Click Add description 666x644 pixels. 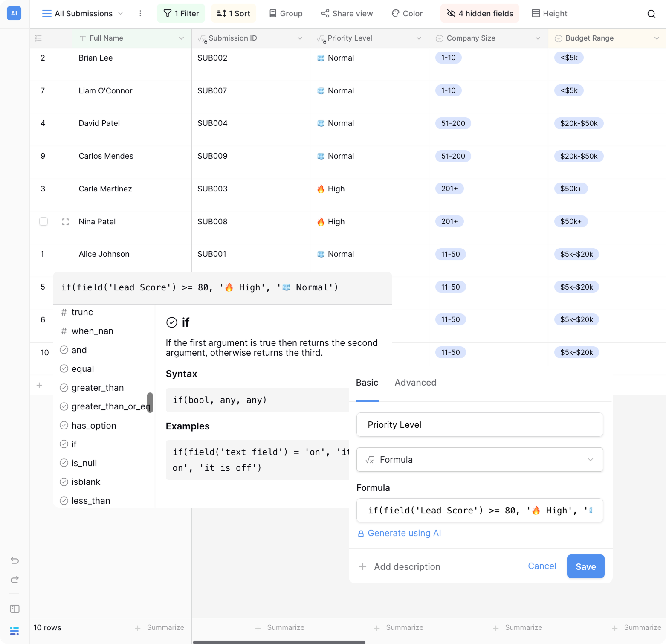click(x=407, y=566)
